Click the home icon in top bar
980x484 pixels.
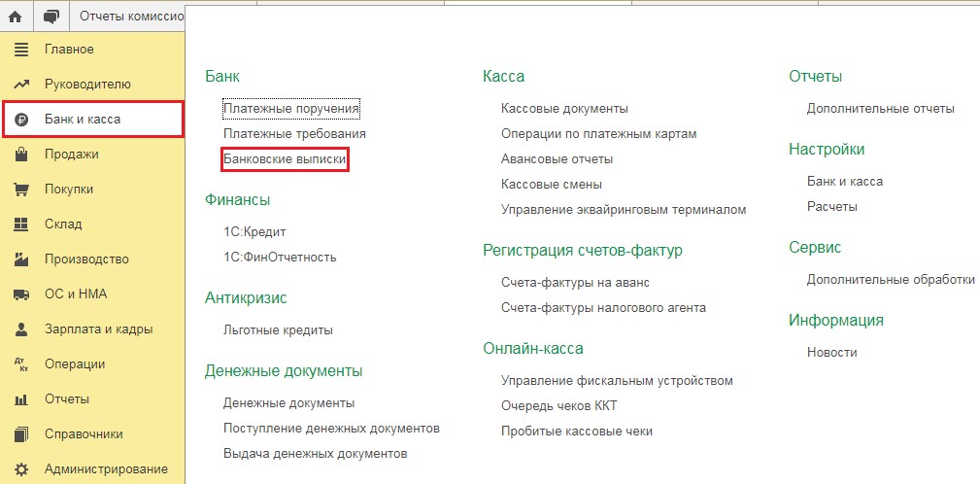pos(17,17)
